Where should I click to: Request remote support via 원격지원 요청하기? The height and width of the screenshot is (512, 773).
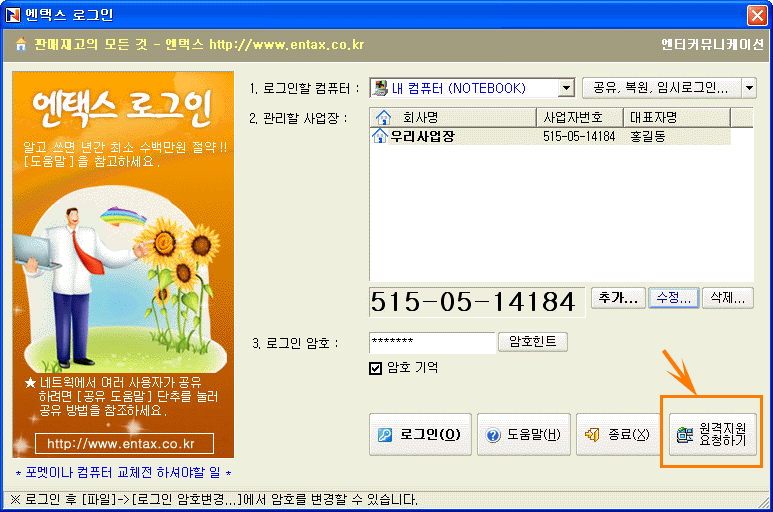click(x=712, y=435)
